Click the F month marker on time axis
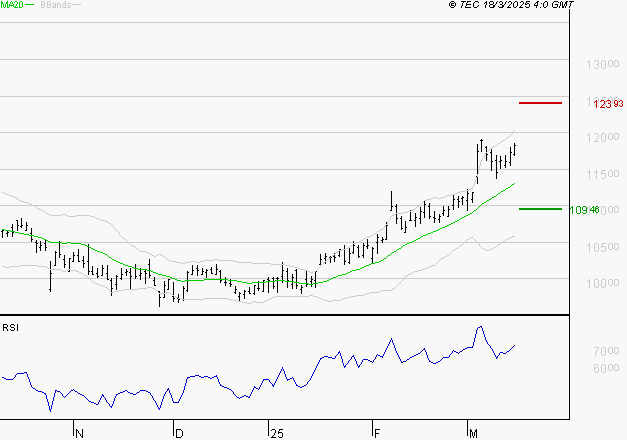Viewport: 627px width, 440px height. [x=377, y=434]
